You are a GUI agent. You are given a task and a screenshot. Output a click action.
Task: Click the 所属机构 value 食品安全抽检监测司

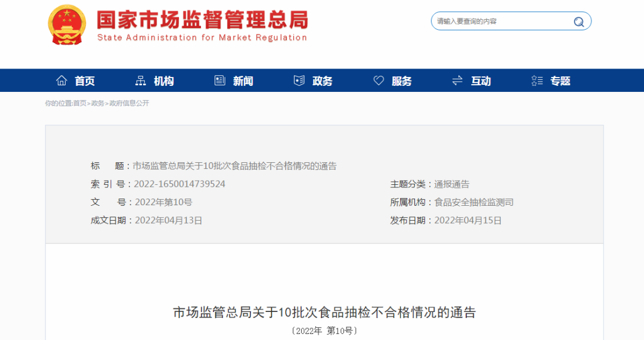(x=474, y=202)
